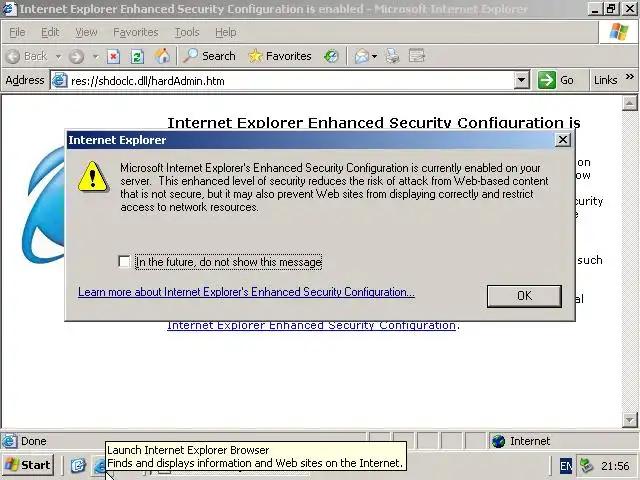Click the Forward navigation arrow icon
640x480 pixels.
coord(76,56)
